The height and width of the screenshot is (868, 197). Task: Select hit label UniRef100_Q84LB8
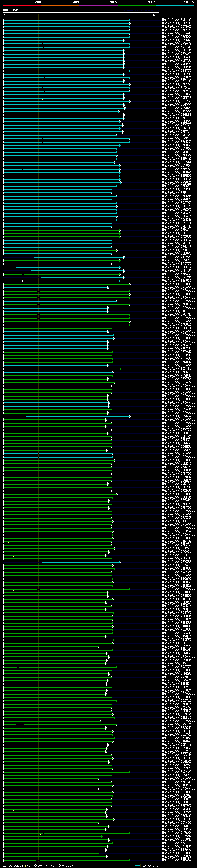pos(177,115)
